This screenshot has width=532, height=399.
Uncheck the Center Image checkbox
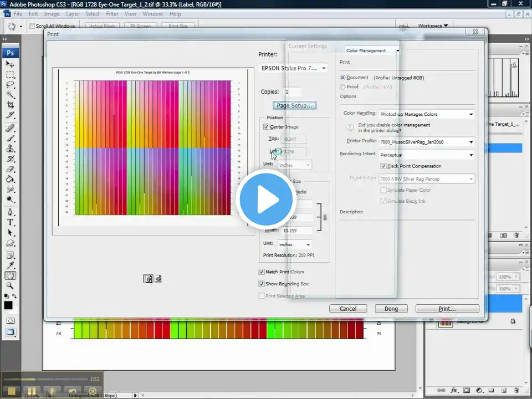pyautogui.click(x=266, y=126)
